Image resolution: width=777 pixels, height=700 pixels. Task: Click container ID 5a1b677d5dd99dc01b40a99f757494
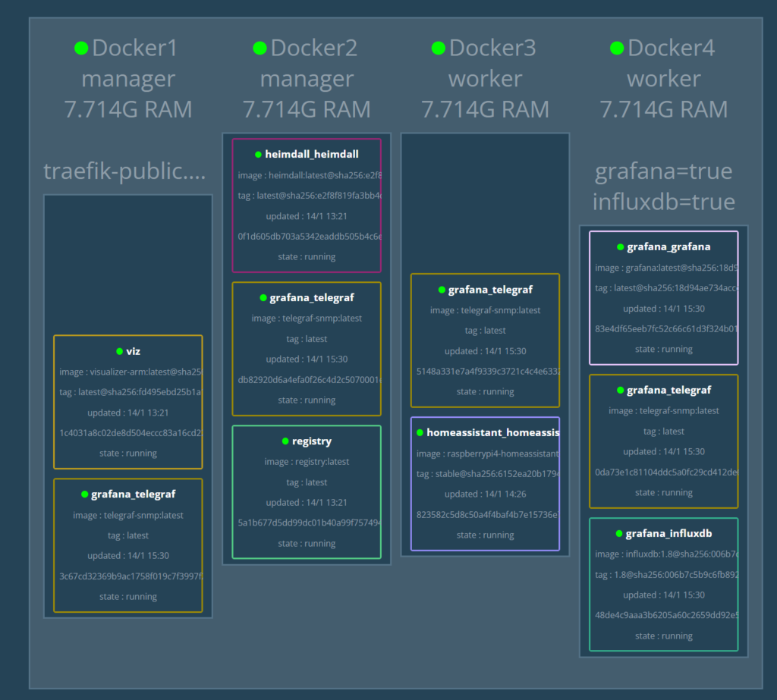(x=310, y=523)
